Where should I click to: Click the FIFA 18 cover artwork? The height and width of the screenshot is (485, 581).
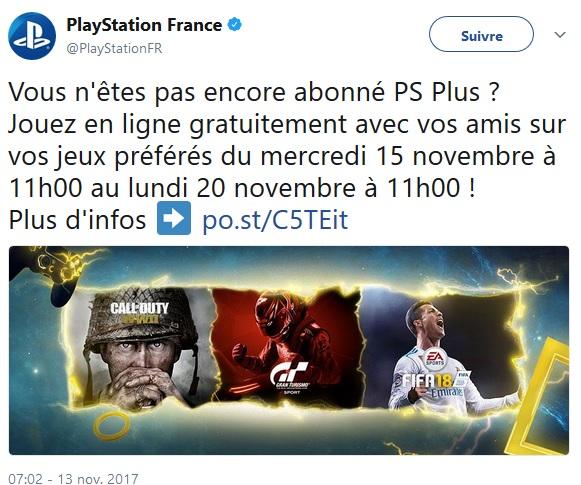coord(441,352)
